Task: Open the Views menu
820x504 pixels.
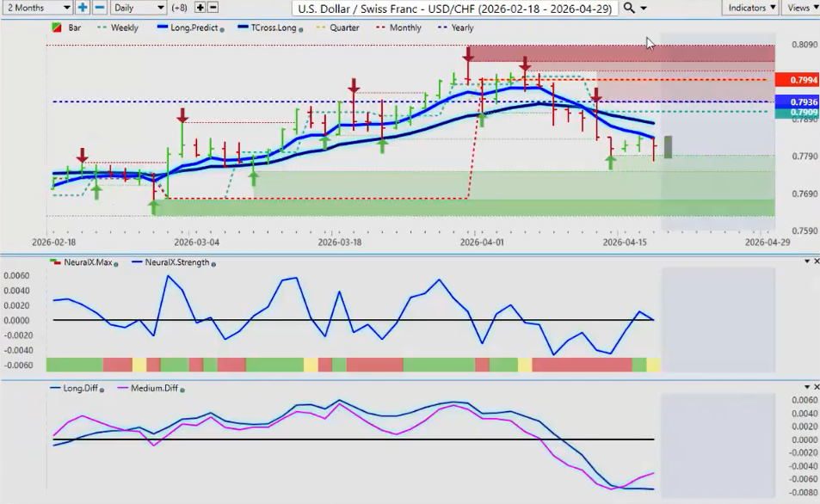Action: click(x=800, y=8)
